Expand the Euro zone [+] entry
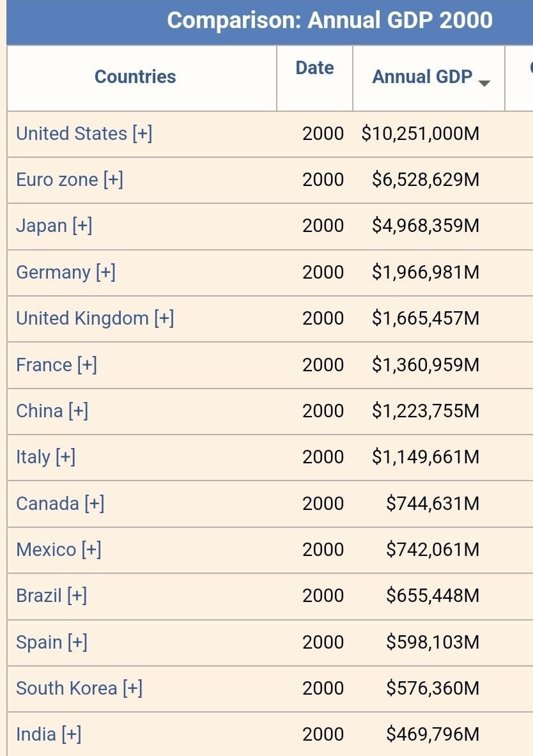 pos(113,180)
